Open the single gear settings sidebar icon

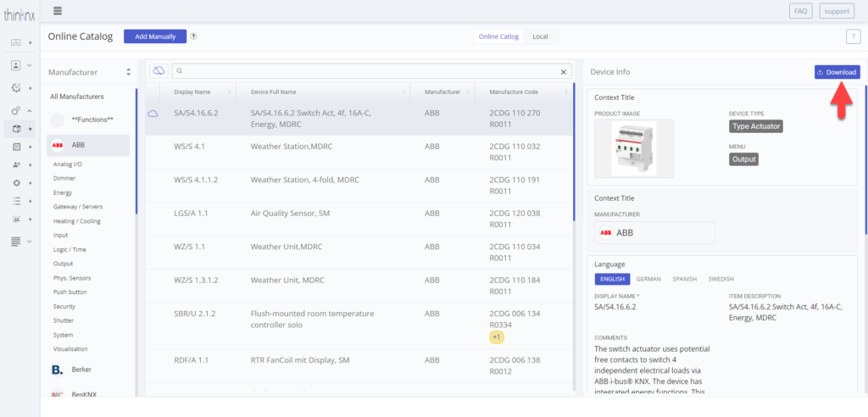click(x=16, y=183)
